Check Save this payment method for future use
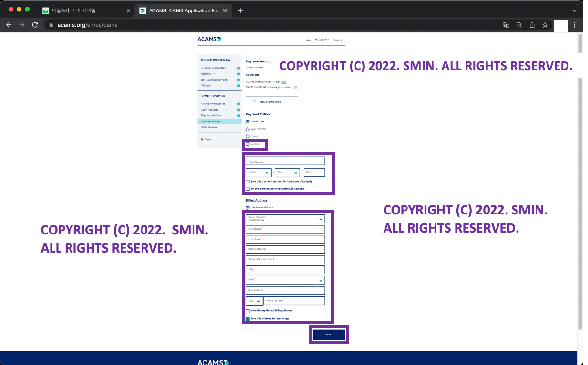Screen dimensions: 588x365 pyautogui.click(x=248, y=182)
